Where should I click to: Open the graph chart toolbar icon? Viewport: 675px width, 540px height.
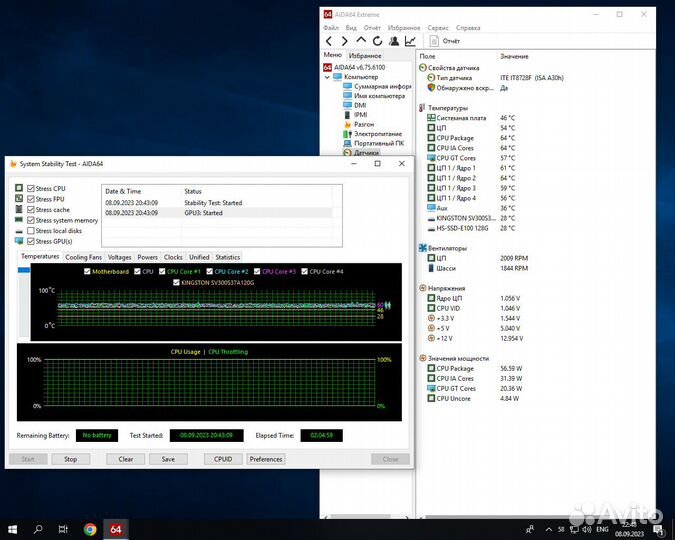coord(410,41)
